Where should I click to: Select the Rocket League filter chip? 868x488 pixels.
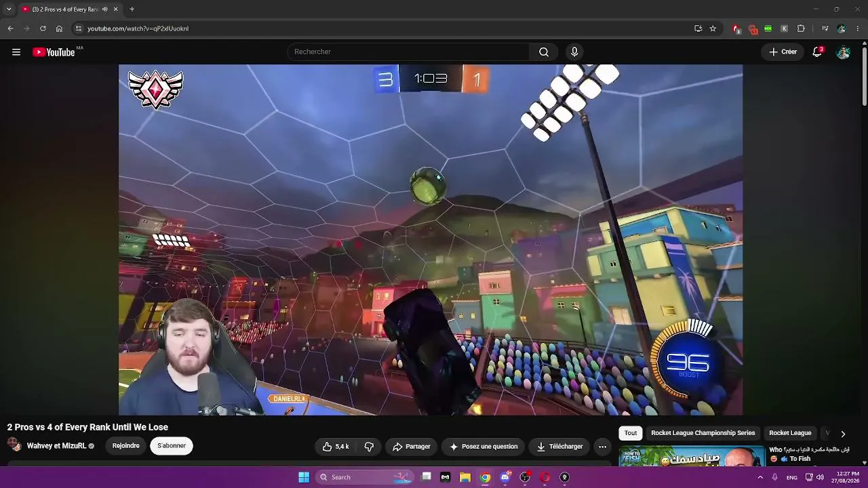[x=790, y=433]
